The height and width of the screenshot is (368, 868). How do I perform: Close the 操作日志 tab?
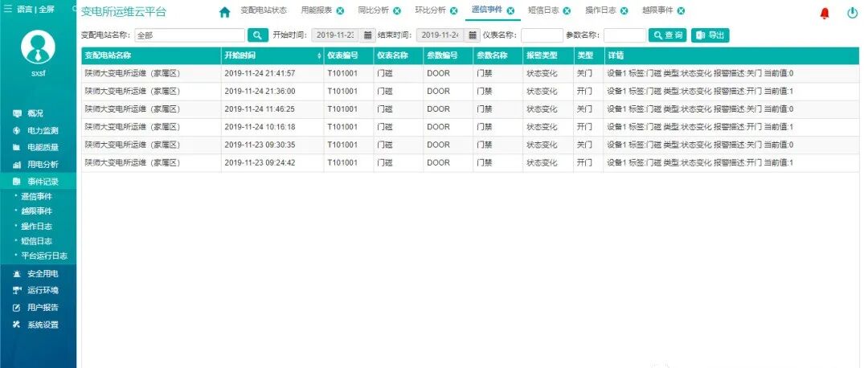click(x=624, y=11)
